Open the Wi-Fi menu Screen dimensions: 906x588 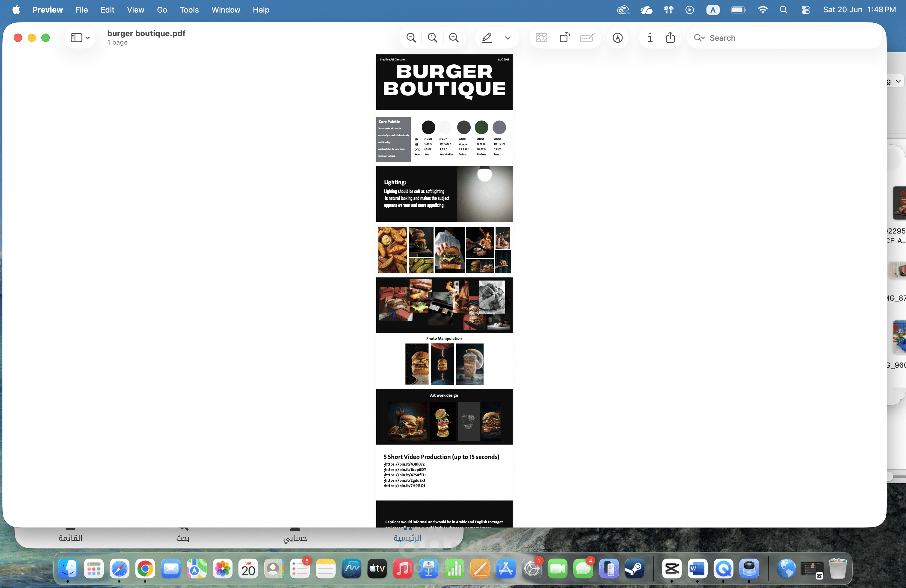coord(762,10)
